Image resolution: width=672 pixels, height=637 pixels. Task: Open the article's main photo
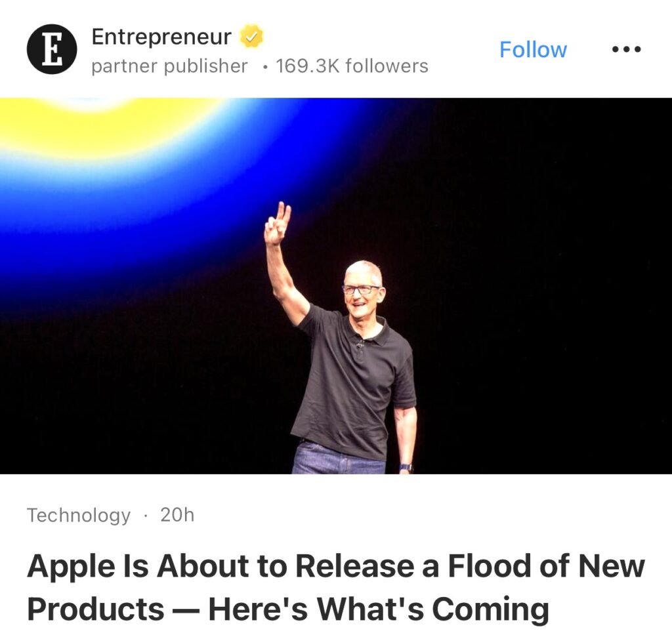tap(336, 286)
